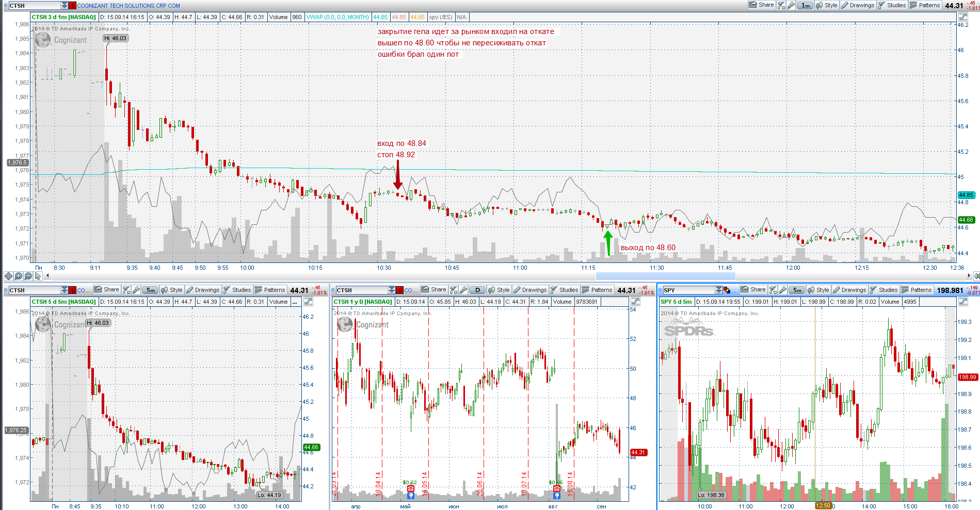The width and height of the screenshot is (980, 510).
Task: Open Studies in bottom-left CTSH chart
Action: click(x=237, y=290)
